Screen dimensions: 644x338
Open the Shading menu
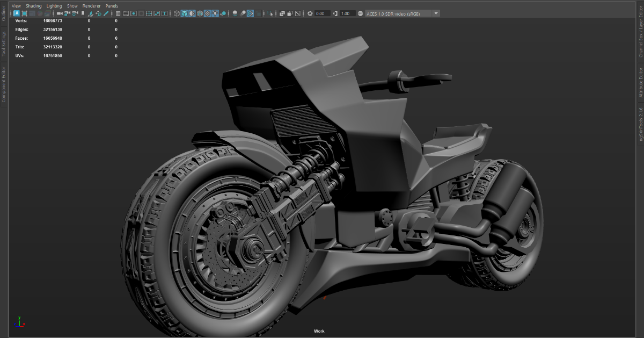click(33, 6)
